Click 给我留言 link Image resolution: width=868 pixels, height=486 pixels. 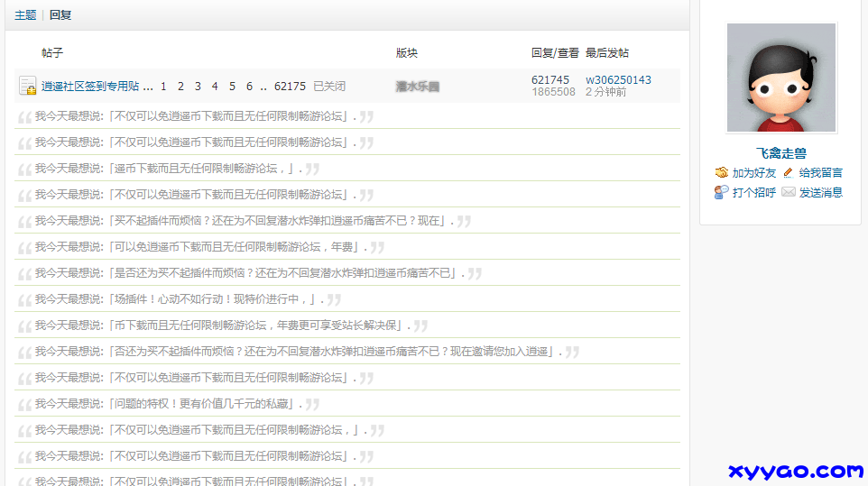tap(821, 173)
